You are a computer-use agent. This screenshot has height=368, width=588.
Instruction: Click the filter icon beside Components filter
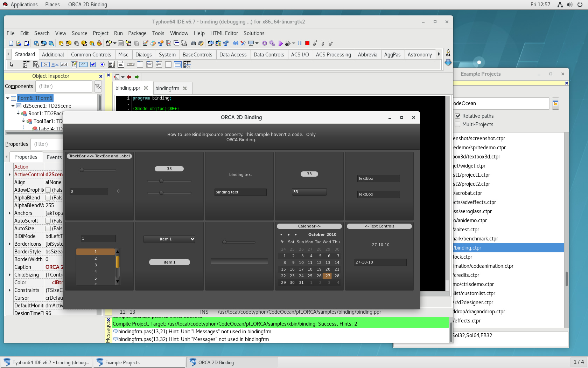pyautogui.click(x=98, y=86)
